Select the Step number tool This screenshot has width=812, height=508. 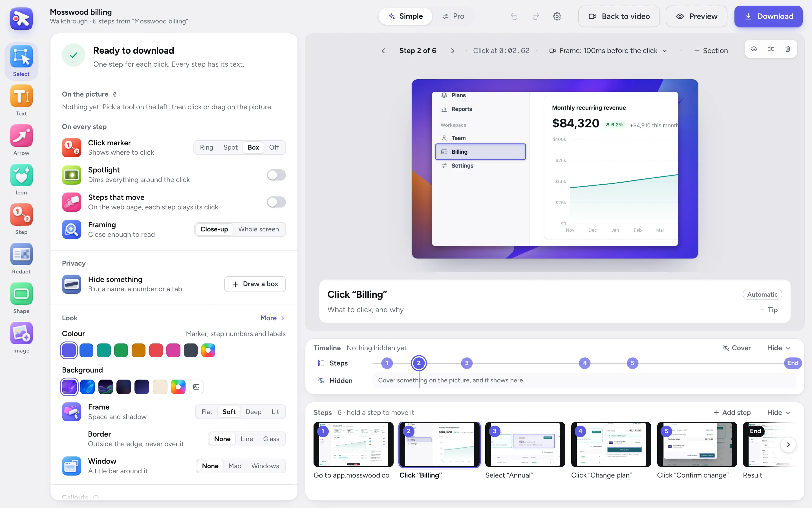point(21,219)
